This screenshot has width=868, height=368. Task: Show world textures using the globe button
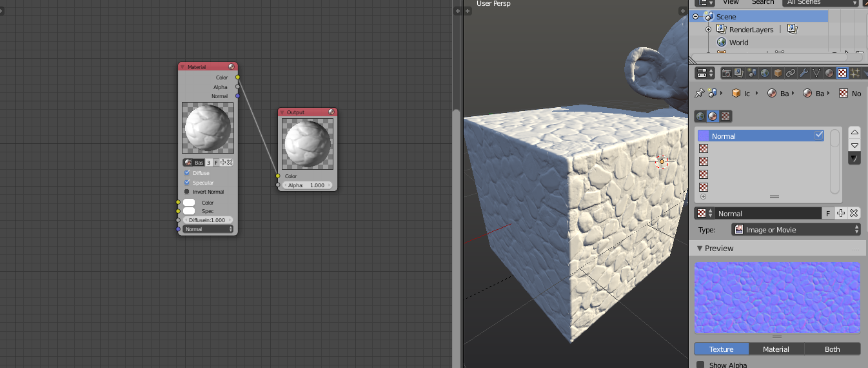tap(700, 116)
